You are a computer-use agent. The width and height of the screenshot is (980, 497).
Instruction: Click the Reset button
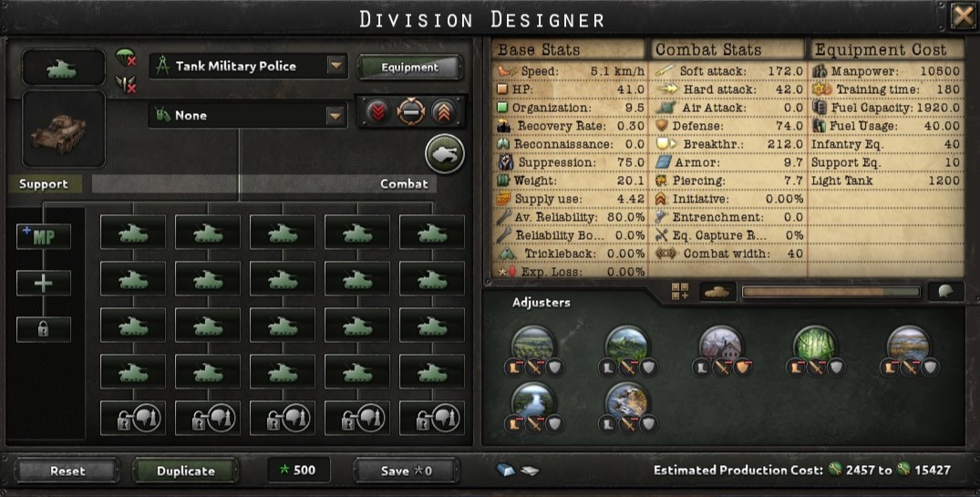[67, 471]
